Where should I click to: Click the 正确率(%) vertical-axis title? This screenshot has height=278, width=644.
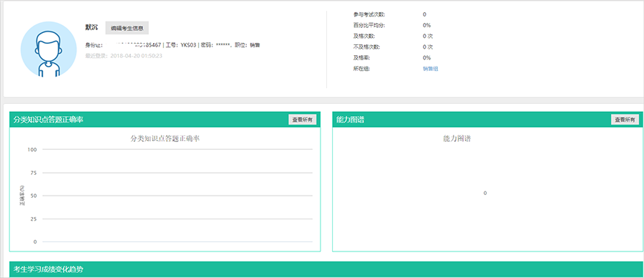click(23, 196)
